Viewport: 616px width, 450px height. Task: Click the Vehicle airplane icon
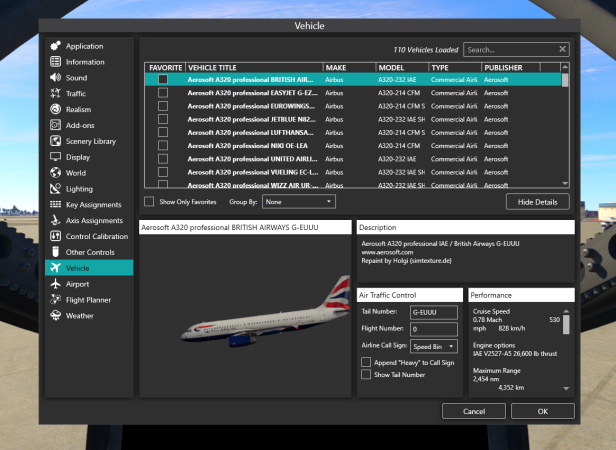pos(55,268)
